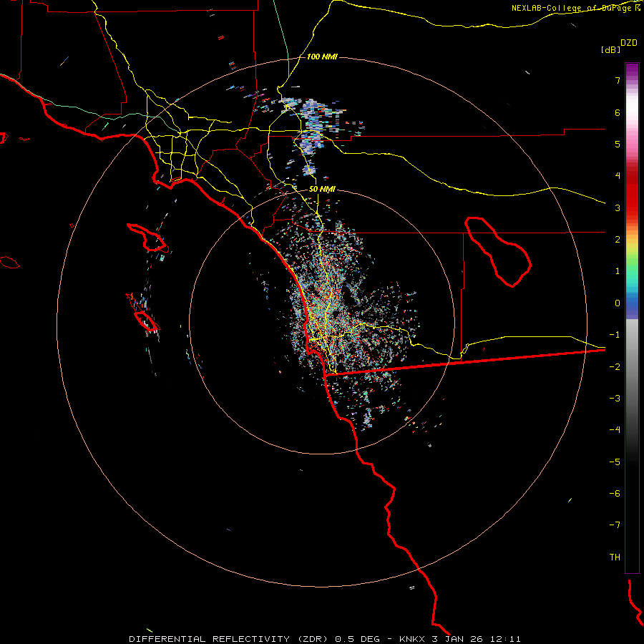Click the 3 dB scale label
644x644 pixels.
pyautogui.click(x=618, y=208)
